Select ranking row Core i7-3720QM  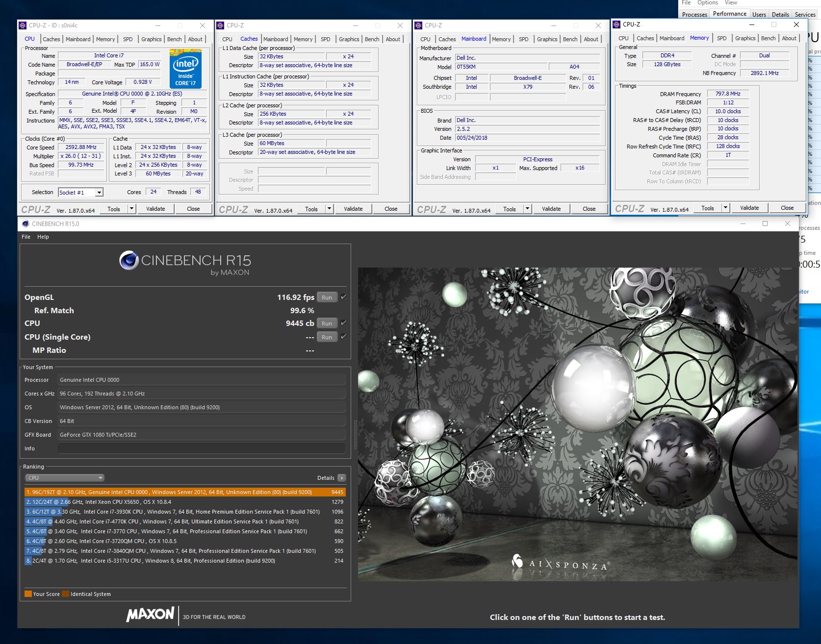point(185,541)
